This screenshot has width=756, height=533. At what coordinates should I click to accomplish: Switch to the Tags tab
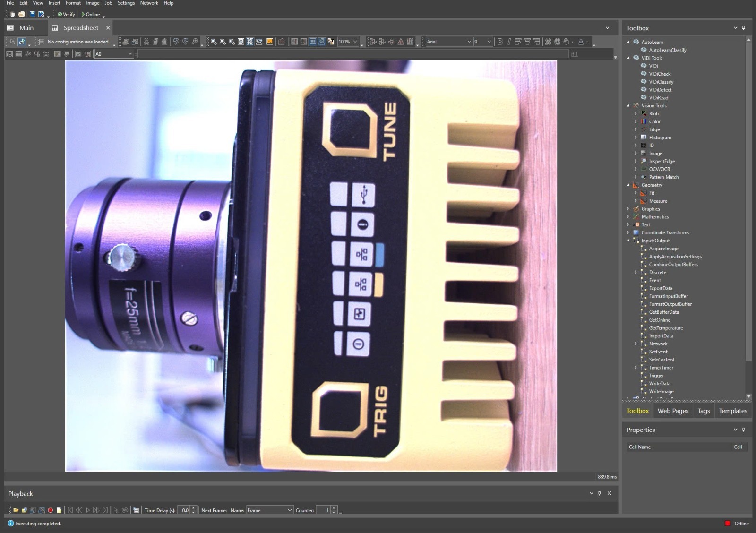coord(704,411)
